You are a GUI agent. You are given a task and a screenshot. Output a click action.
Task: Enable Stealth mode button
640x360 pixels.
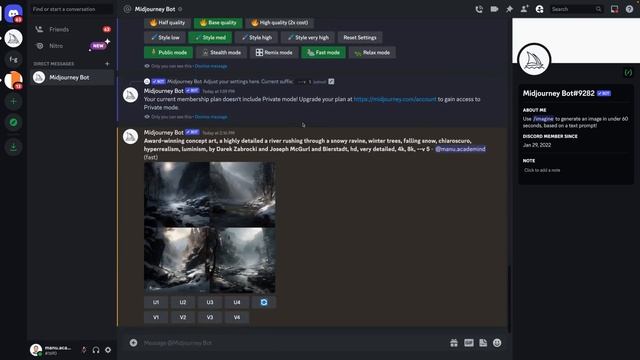tap(221, 52)
